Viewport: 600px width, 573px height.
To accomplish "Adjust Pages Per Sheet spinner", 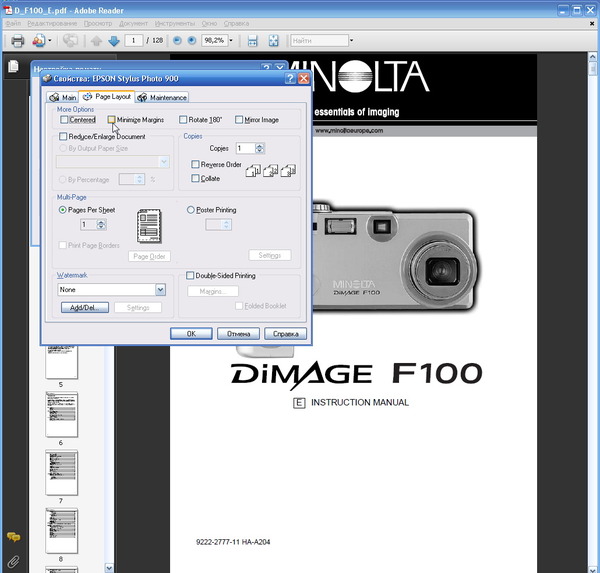I will (x=101, y=224).
